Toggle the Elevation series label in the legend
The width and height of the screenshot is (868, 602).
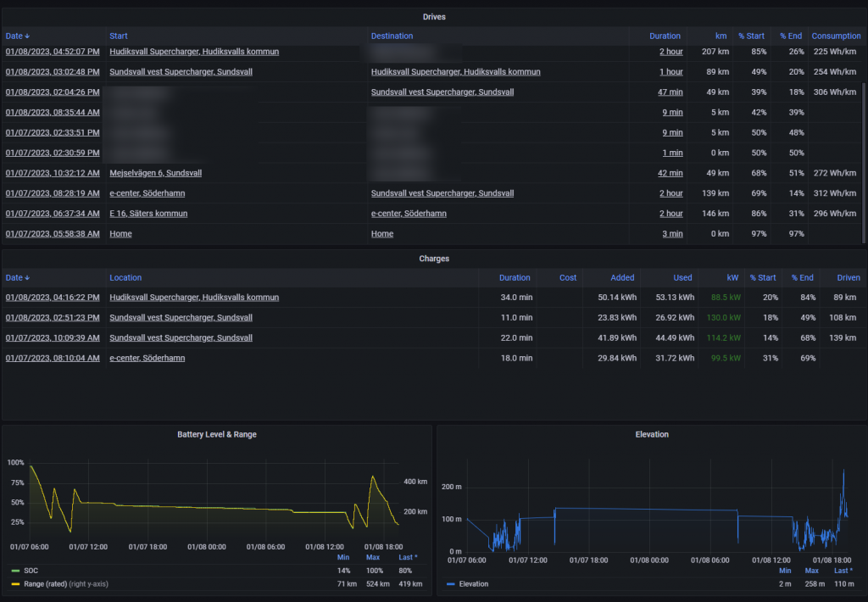coord(473,584)
